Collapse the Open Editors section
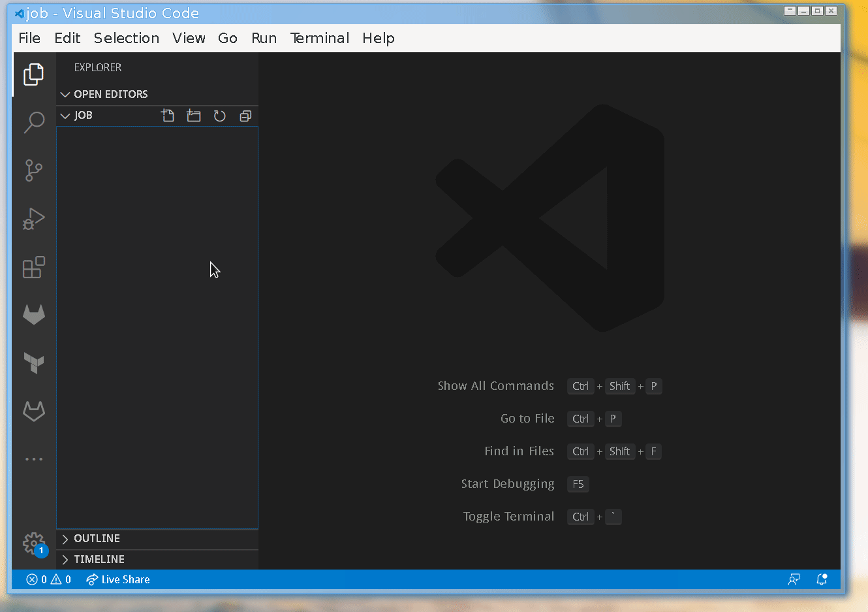The width and height of the screenshot is (868, 612). pos(157,94)
